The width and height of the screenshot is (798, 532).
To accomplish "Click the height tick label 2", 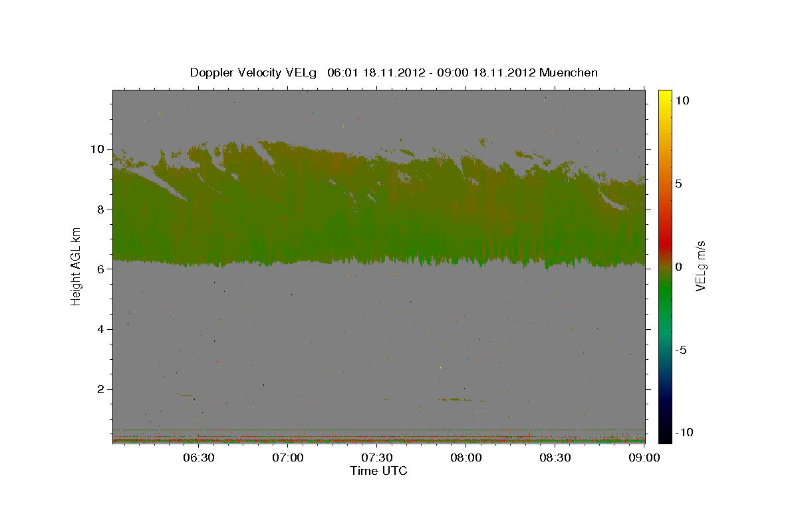I will pos(102,389).
